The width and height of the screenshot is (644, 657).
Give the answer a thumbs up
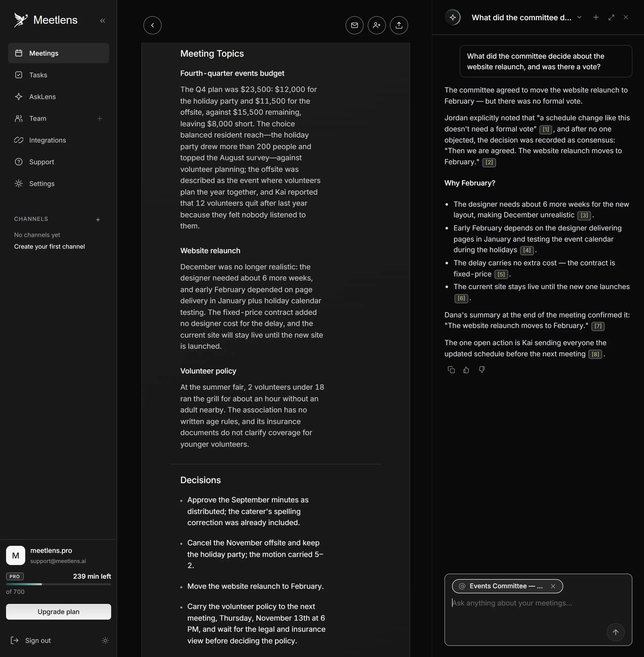(466, 370)
